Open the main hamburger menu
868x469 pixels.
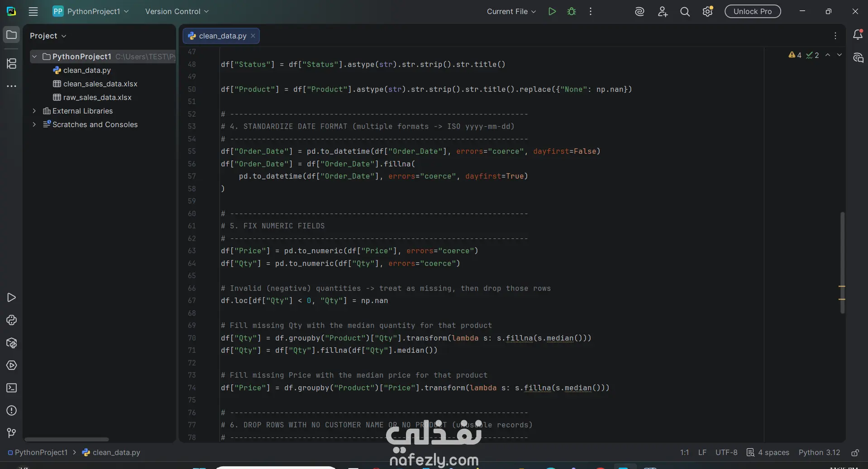coord(33,11)
